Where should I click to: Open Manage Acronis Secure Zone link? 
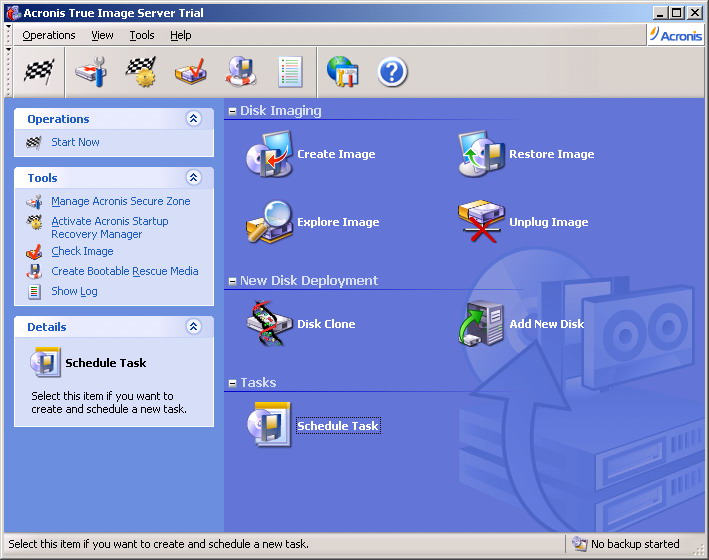121,201
